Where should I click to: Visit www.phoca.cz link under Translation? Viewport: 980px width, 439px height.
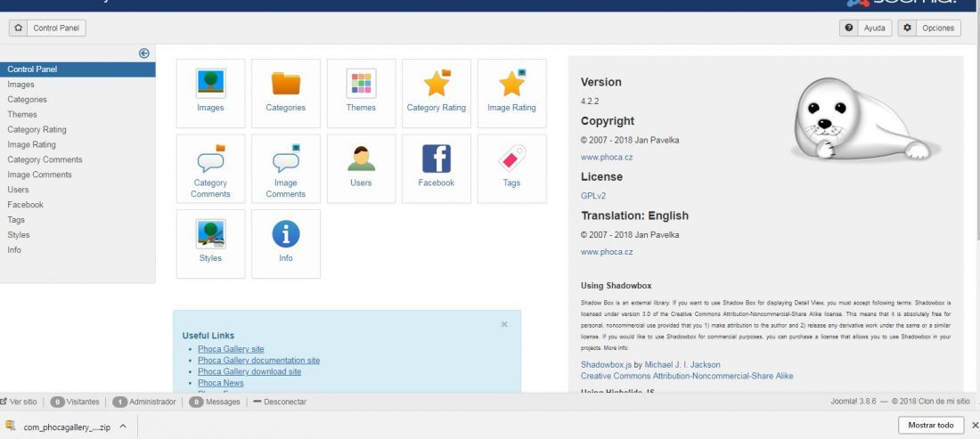(x=606, y=252)
